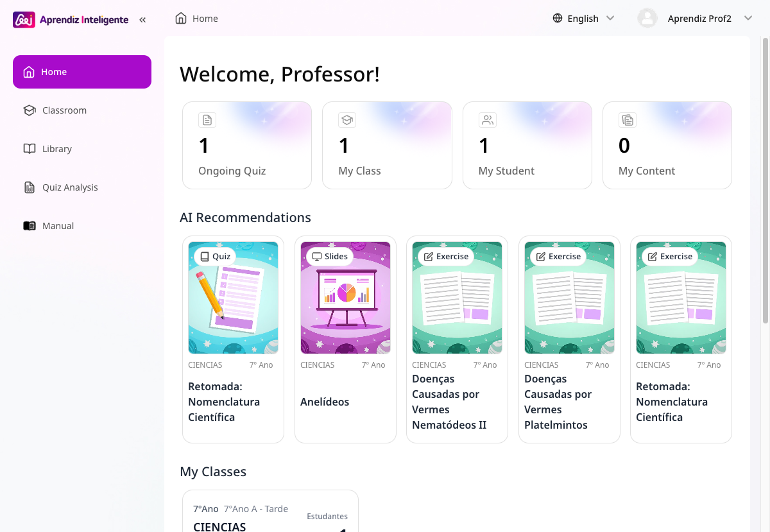Open the Quiz Analysis menu item
Image resolution: width=770 pixels, height=532 pixels.
pyautogui.click(x=82, y=187)
